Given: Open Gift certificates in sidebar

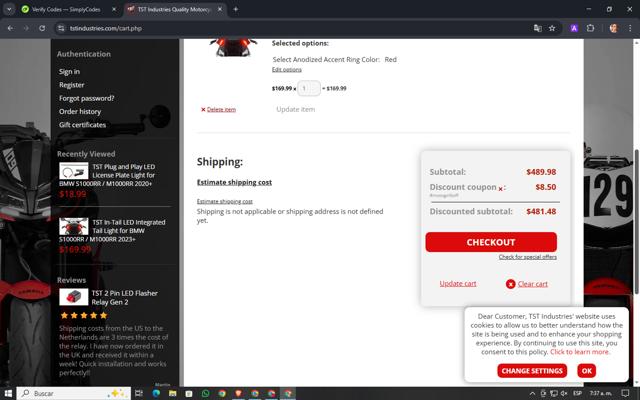Looking at the screenshot, I should point(82,125).
